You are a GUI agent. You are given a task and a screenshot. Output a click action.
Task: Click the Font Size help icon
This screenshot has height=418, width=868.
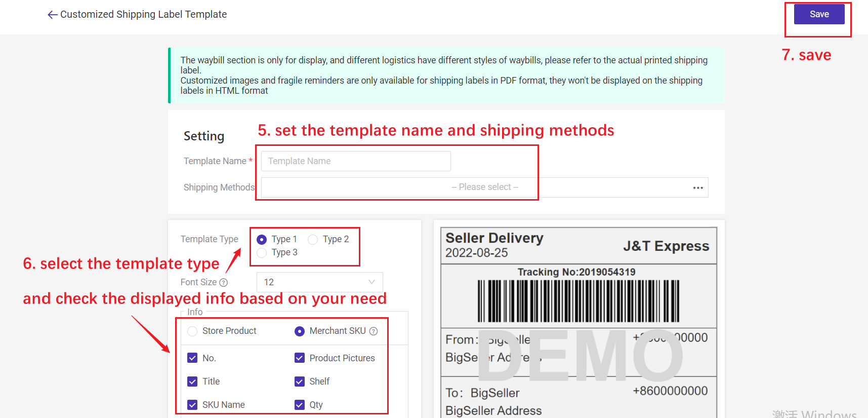click(x=223, y=282)
